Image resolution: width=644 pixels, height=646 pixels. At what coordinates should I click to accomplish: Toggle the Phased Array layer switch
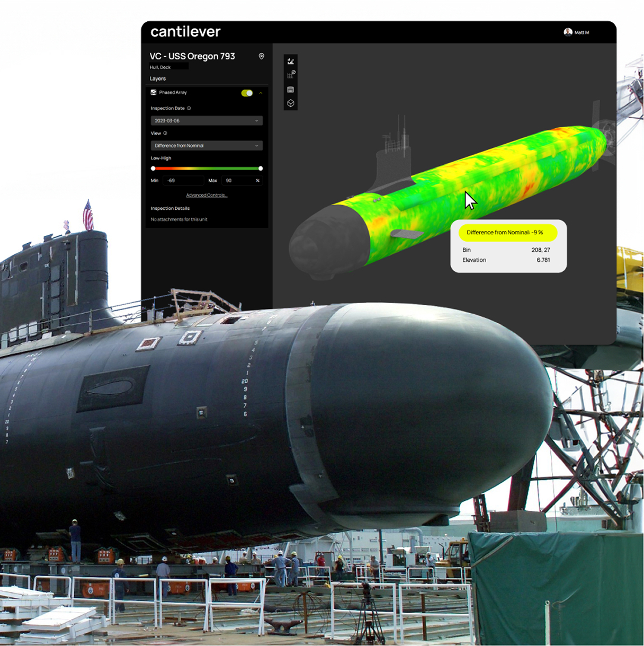click(247, 93)
